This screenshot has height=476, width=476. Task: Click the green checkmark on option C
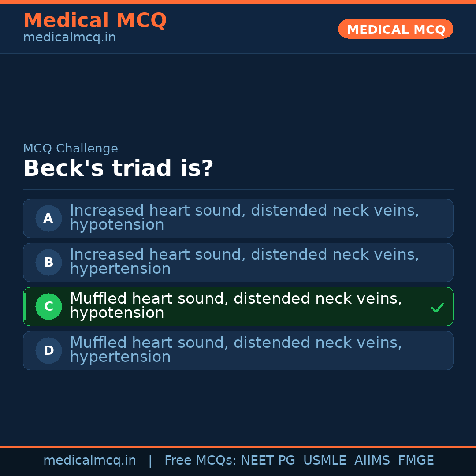tap(437, 307)
